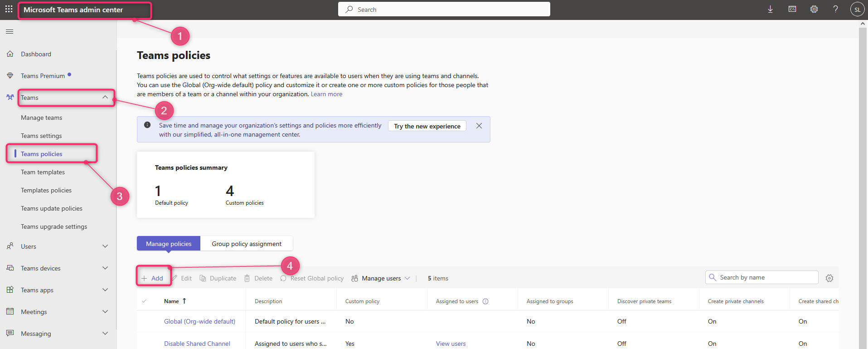Select Teams policies in sidebar
This screenshot has height=349, width=868.
(42, 154)
